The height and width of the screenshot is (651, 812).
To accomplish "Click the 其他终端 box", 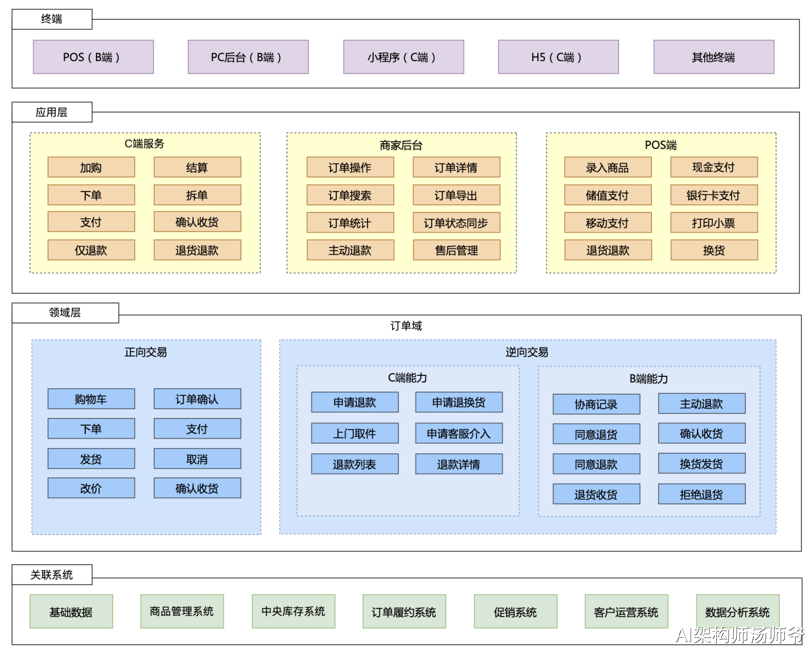I will [714, 57].
